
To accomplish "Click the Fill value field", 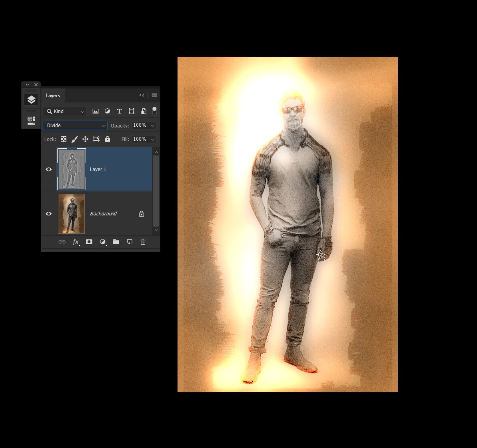I will coord(140,139).
